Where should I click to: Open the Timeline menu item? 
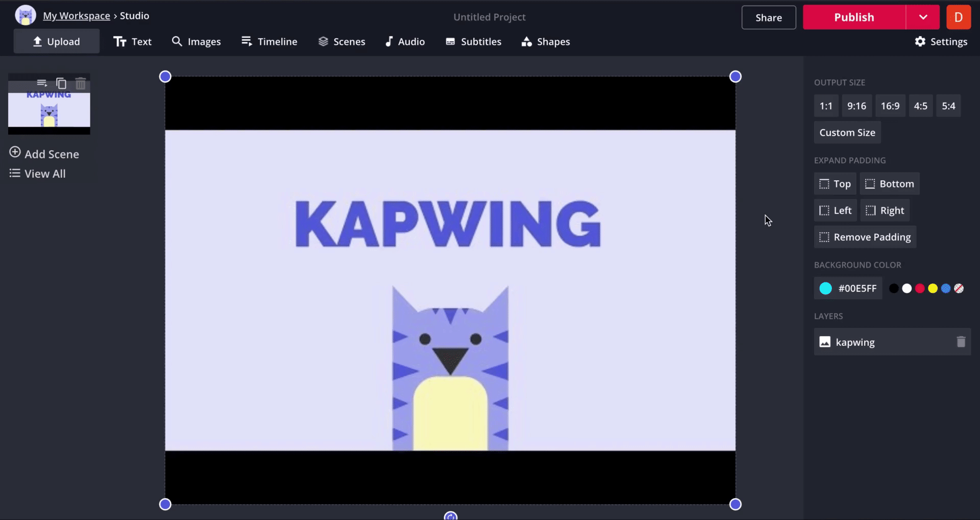tap(269, 42)
